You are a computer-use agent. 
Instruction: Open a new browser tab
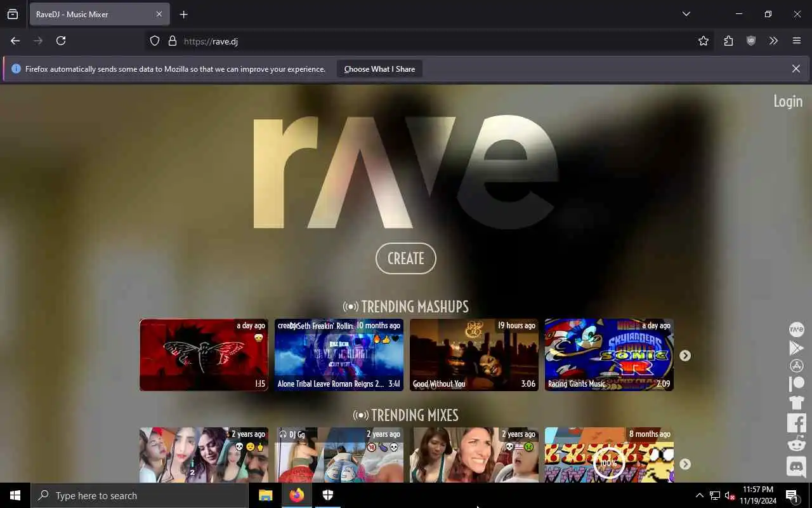183,14
